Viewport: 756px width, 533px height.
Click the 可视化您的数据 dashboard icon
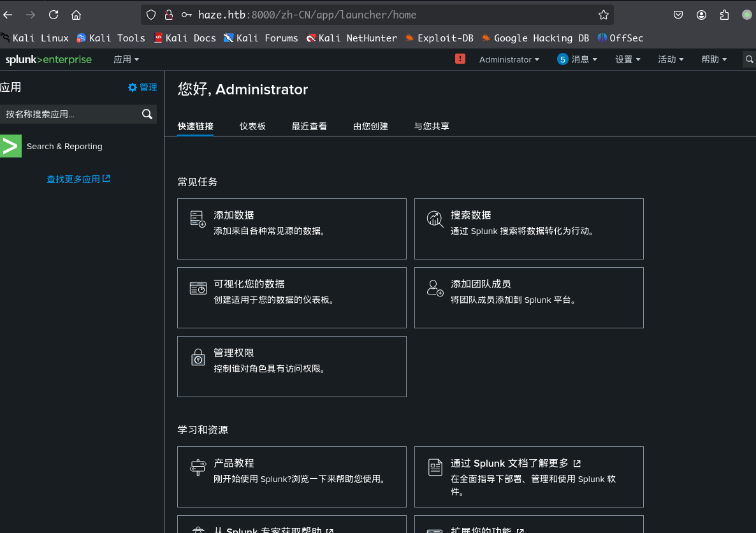(198, 288)
